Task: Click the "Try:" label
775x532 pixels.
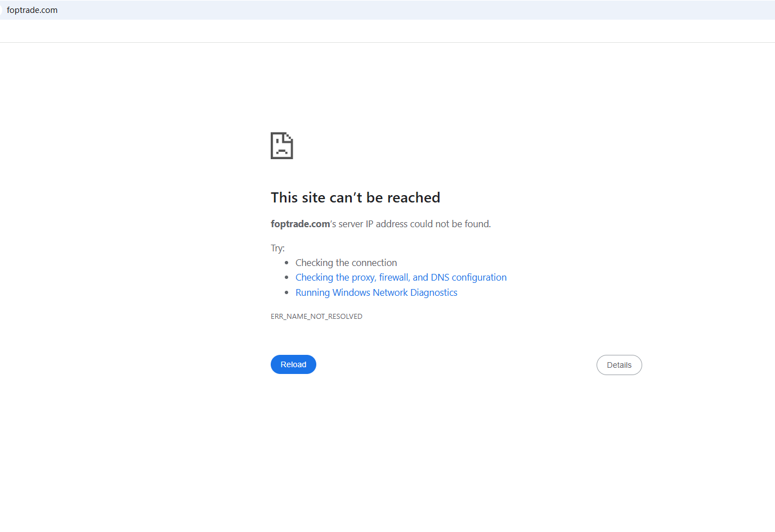Action: [277, 248]
